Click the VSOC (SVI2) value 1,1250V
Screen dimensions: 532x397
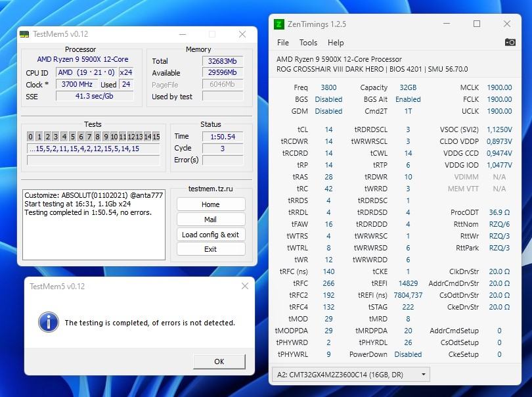point(499,129)
